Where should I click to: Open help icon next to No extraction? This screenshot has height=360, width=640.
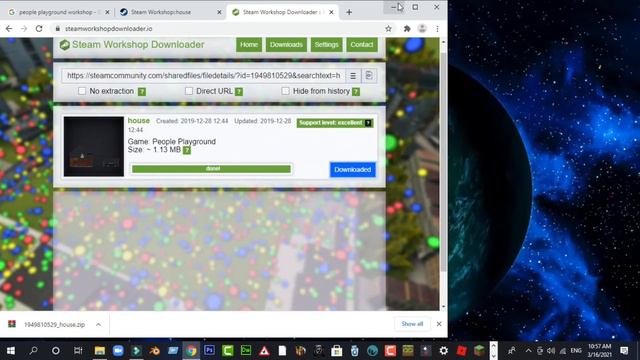(142, 92)
